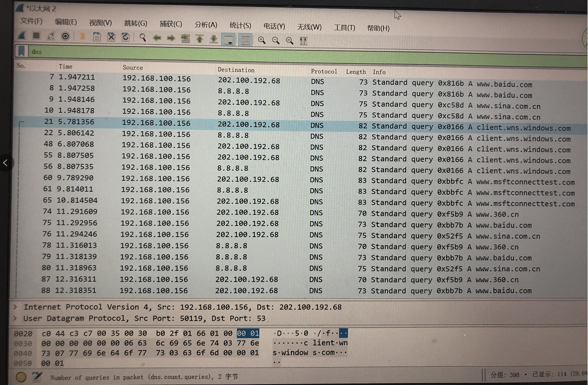Open the 工具(T) menu
This screenshot has width=588, height=385.
pos(345,28)
